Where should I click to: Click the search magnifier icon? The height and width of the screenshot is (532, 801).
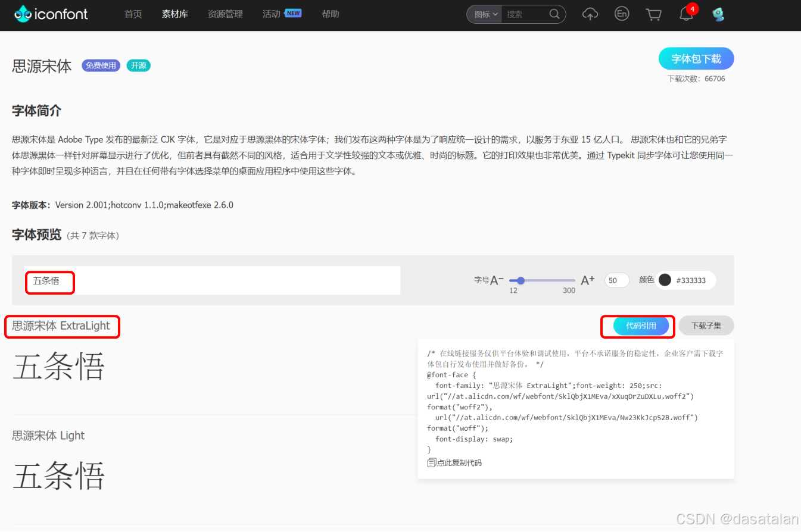click(554, 14)
